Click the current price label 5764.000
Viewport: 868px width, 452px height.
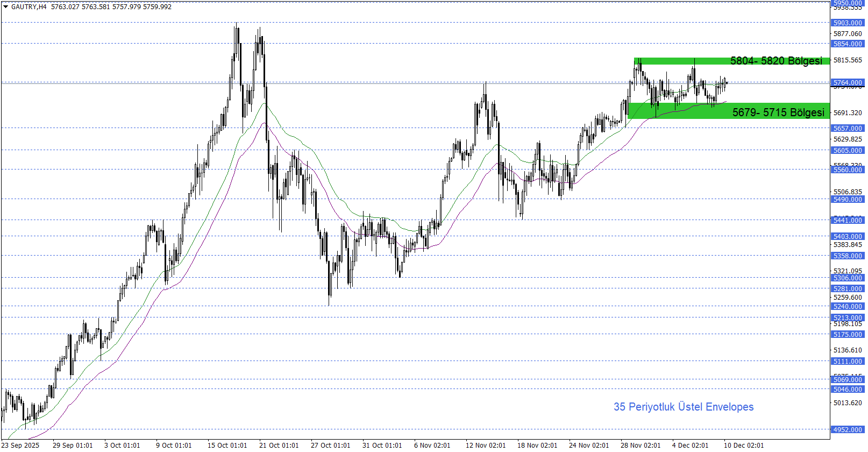(848, 82)
